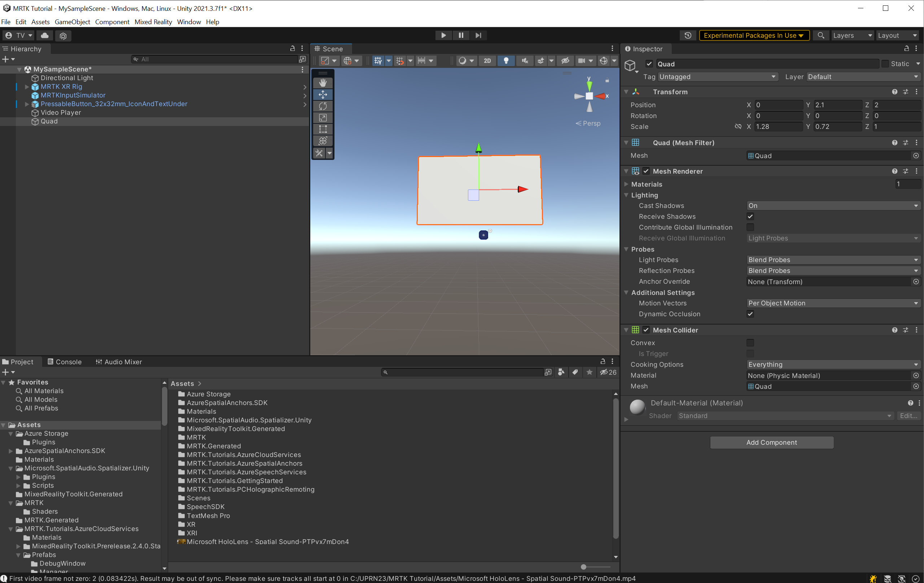Switch to the Console tab

point(65,362)
